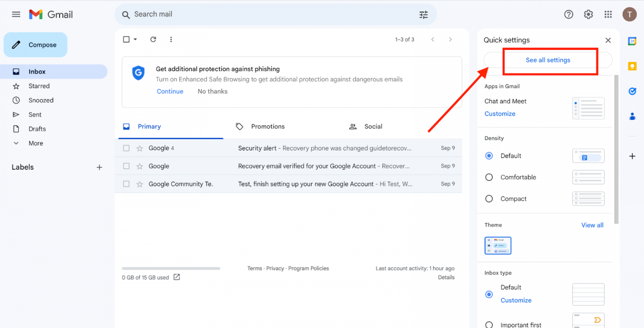Image resolution: width=644 pixels, height=328 pixels.
Task: Open advanced search options in the search bar
Action: point(423,14)
